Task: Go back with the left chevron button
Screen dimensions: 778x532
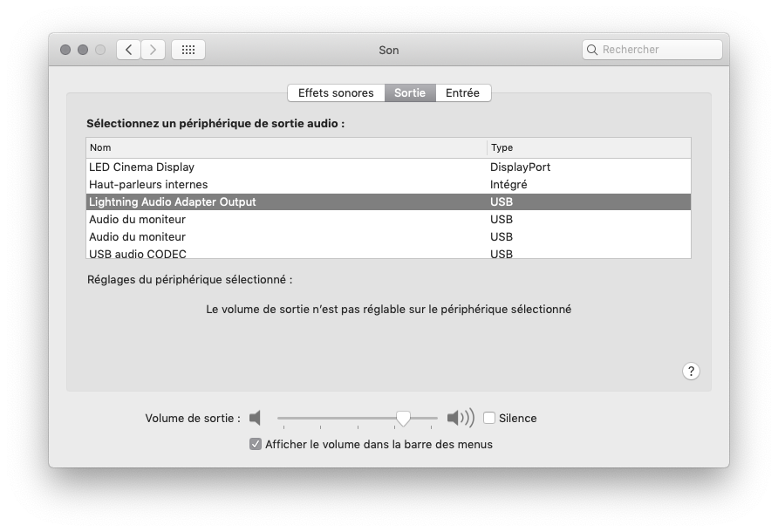Action: [129, 50]
